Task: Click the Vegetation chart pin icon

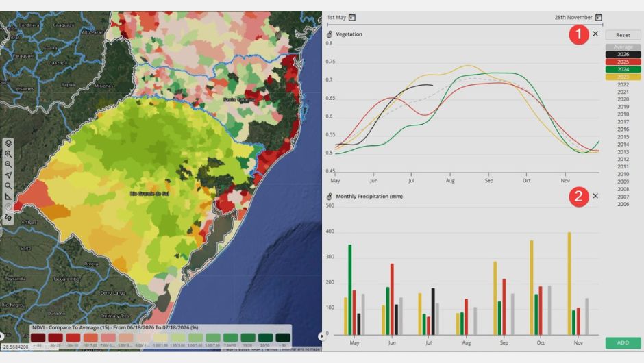Action: pyautogui.click(x=329, y=34)
